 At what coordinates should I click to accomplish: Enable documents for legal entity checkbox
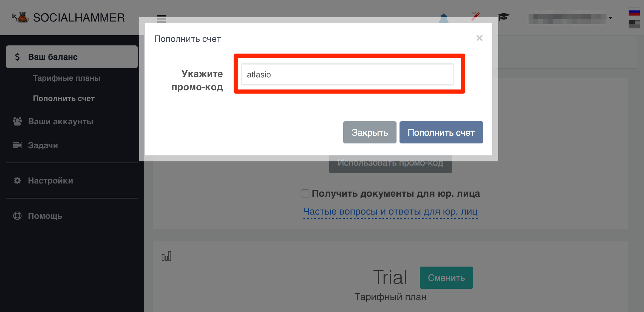pyautogui.click(x=305, y=194)
